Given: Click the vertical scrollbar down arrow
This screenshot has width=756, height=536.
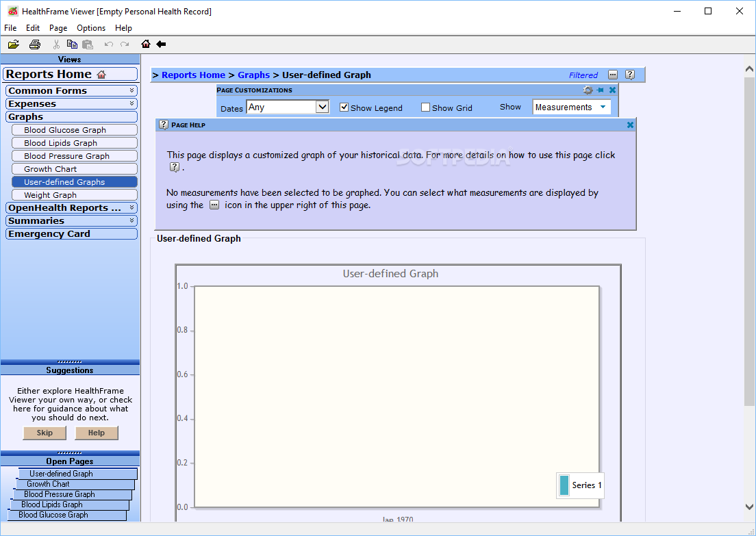Looking at the screenshot, I should 749,507.
